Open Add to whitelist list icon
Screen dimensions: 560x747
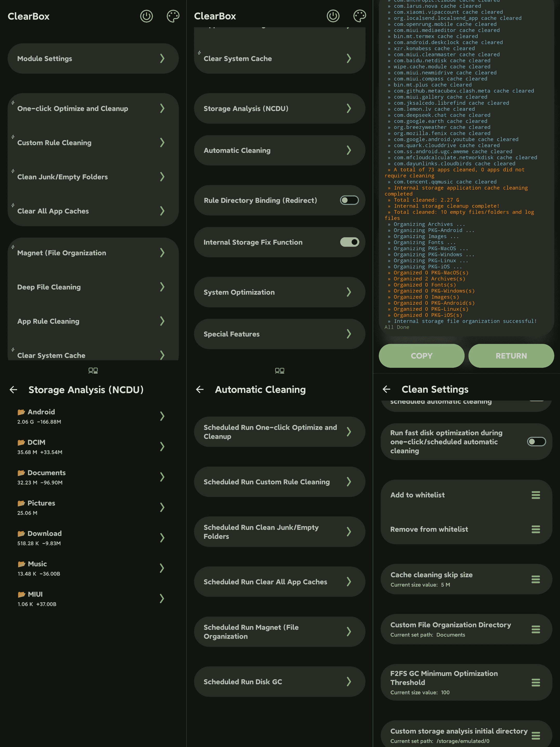coord(536,495)
